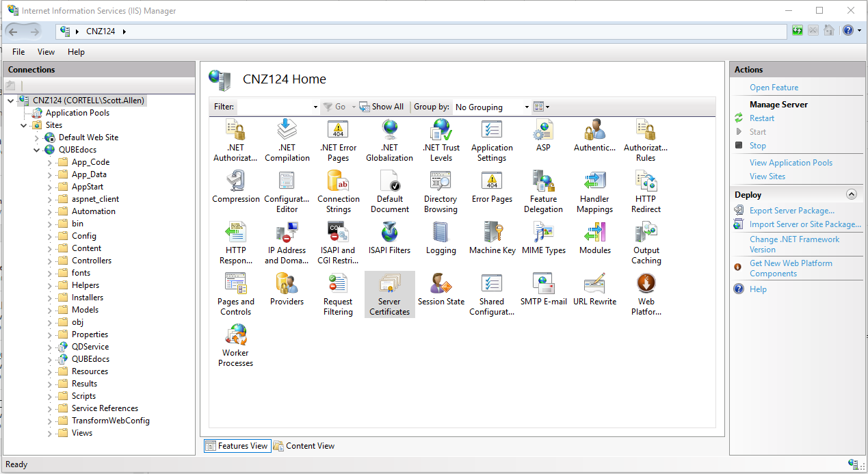
Task: Open the Compression feature icon
Action: pos(235,186)
